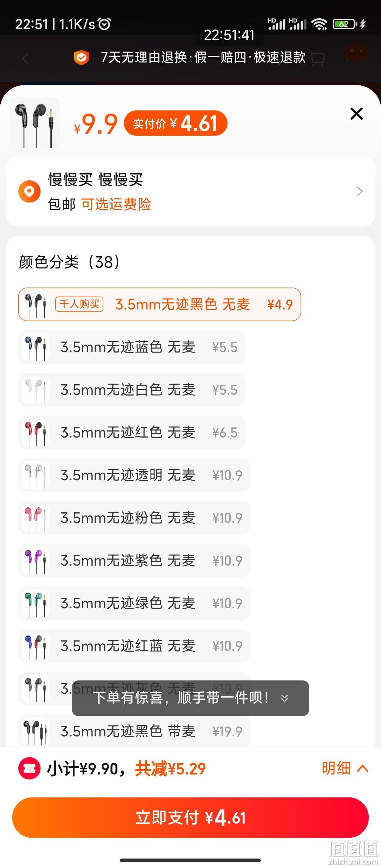Tap the 实付价 ¥4.61 price badge

175,123
